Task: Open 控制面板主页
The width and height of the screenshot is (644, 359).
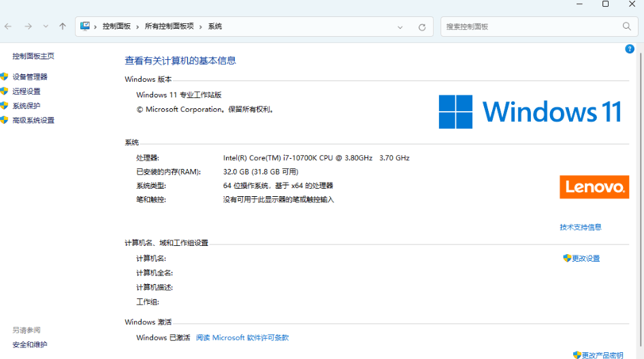Action: (x=33, y=56)
